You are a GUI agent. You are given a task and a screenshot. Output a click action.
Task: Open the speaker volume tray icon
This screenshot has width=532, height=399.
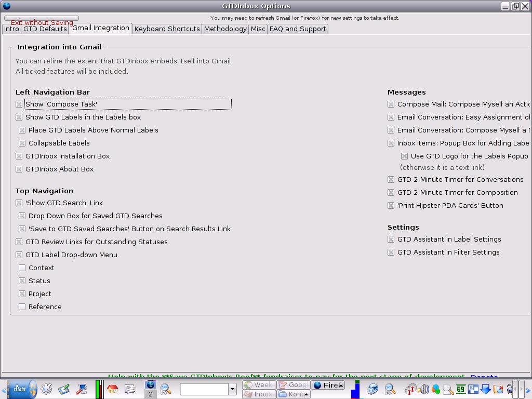click(x=423, y=389)
